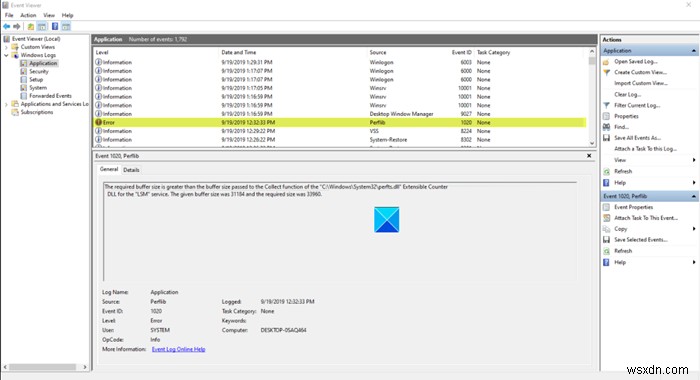Click the Back arrow toolbar icon
The height and width of the screenshot is (380, 700).
coord(7,27)
